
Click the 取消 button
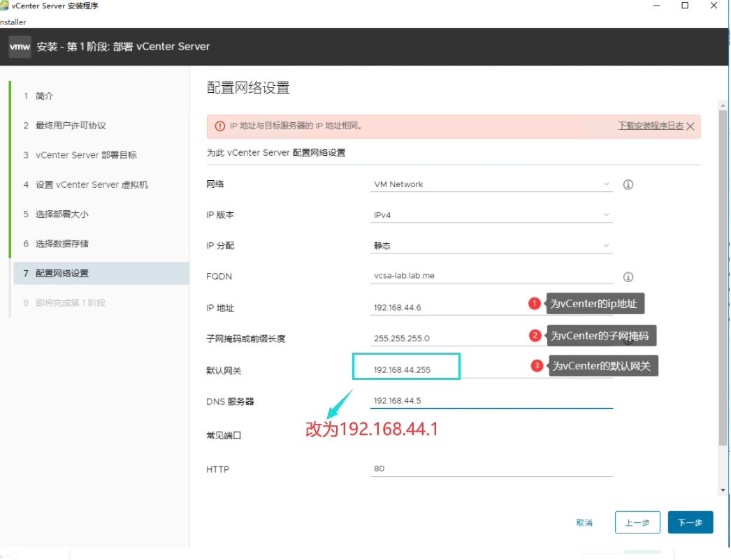point(584,522)
